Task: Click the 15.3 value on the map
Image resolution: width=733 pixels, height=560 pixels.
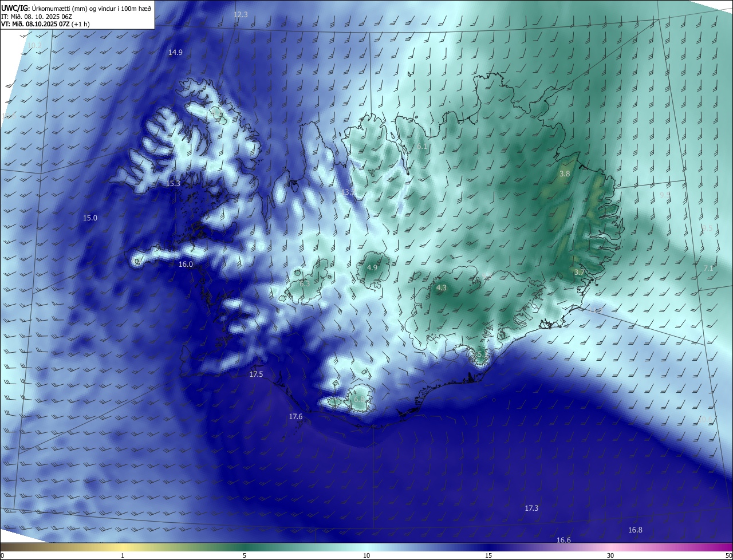Action: pyautogui.click(x=173, y=184)
